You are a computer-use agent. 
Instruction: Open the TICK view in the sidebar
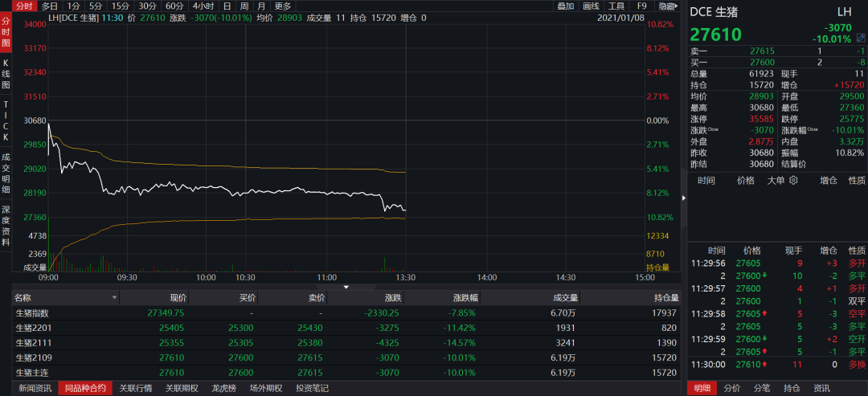(x=6, y=120)
